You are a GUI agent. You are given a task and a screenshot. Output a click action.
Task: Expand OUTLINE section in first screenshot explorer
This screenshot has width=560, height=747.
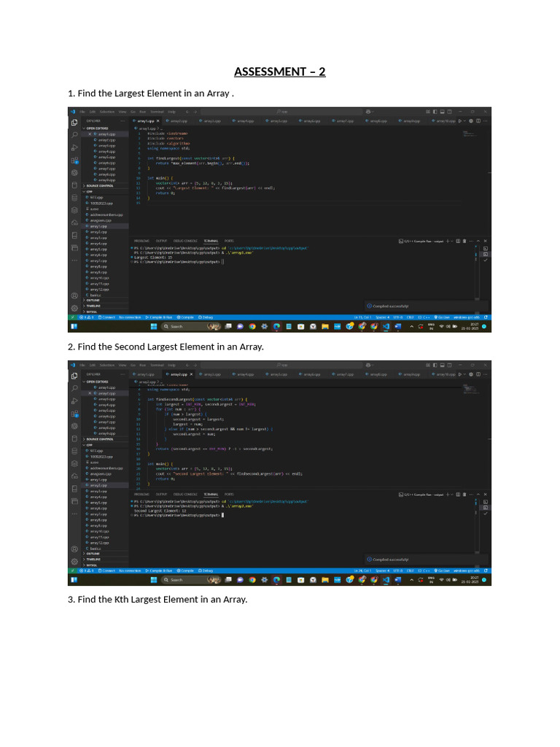(91, 300)
